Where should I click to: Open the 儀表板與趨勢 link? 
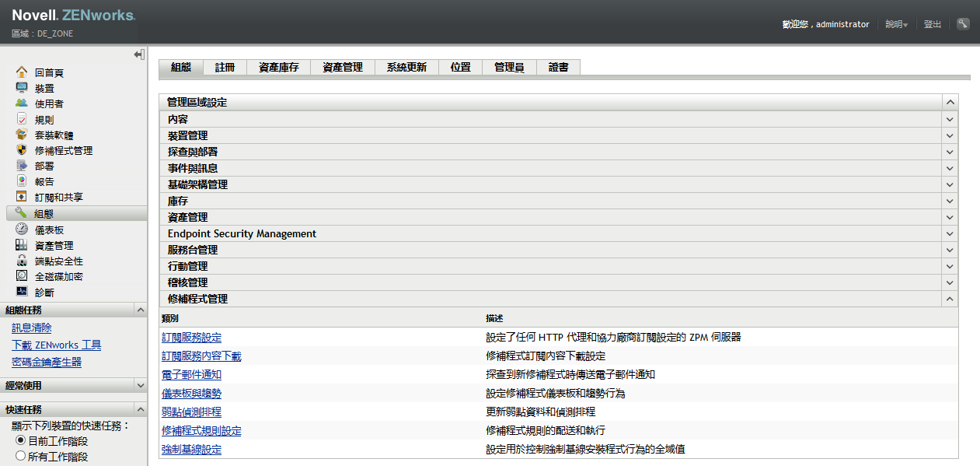191,393
